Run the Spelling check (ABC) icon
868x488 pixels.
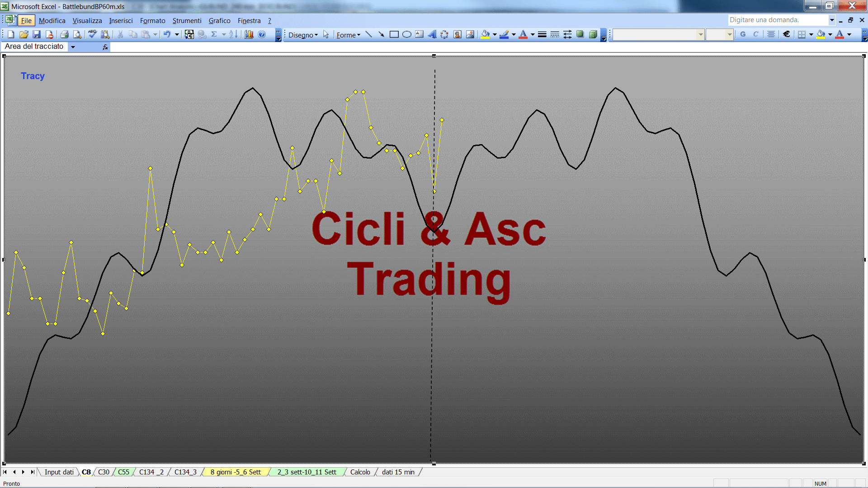[x=92, y=34]
